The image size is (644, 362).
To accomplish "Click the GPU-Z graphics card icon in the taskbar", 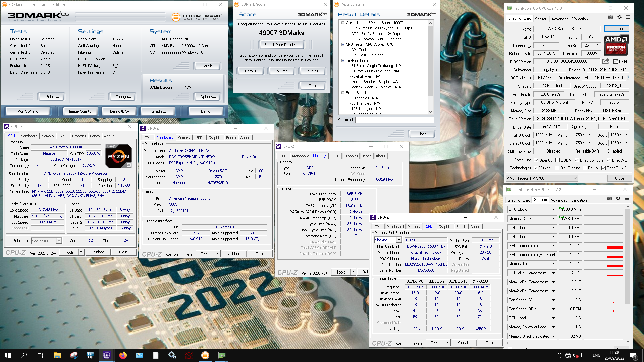I will coord(222,355).
